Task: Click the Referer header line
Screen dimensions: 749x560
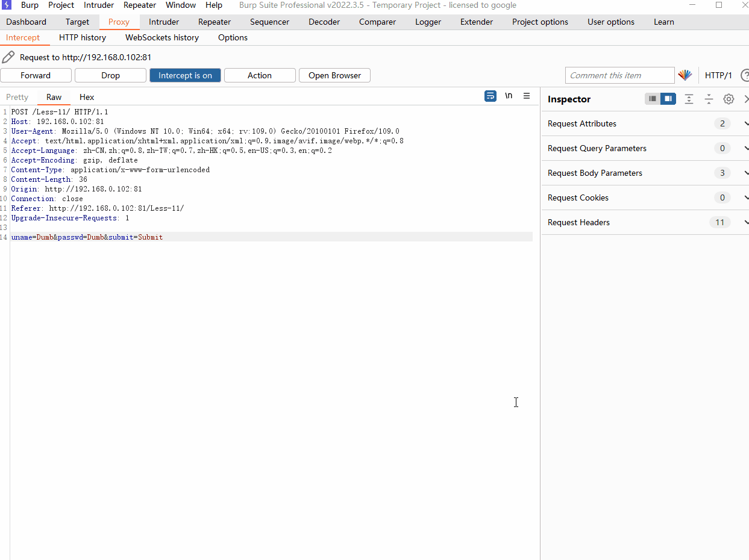Action: click(x=98, y=208)
